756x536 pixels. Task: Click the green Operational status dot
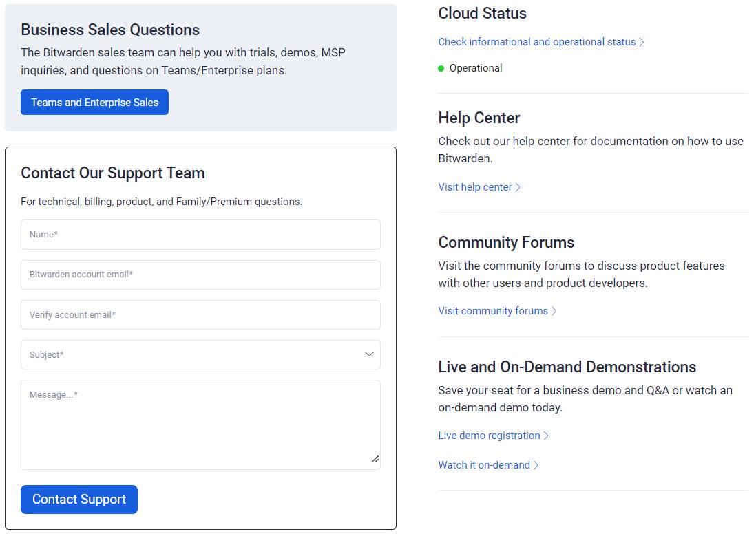441,68
